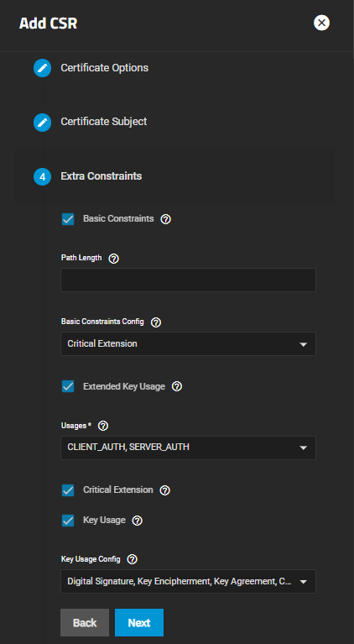354x644 pixels.
Task: Click help icon next to Key Usage checkbox
Action: [x=138, y=521]
